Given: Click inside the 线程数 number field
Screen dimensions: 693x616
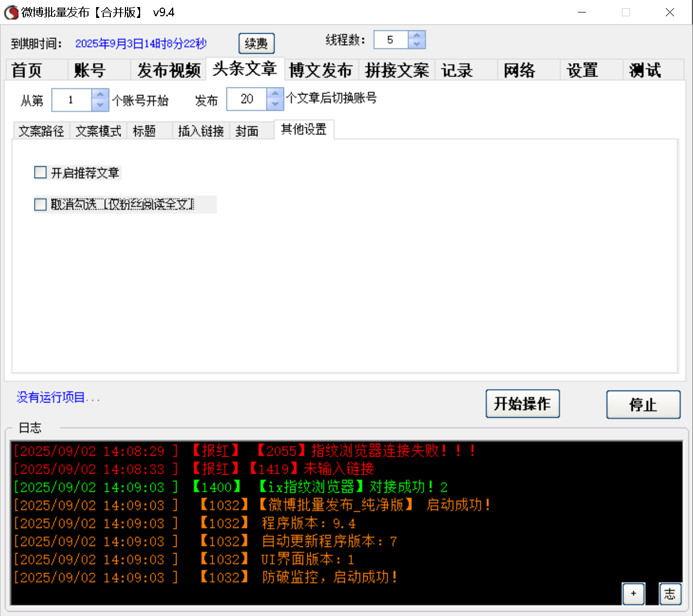Looking at the screenshot, I should point(391,39).
